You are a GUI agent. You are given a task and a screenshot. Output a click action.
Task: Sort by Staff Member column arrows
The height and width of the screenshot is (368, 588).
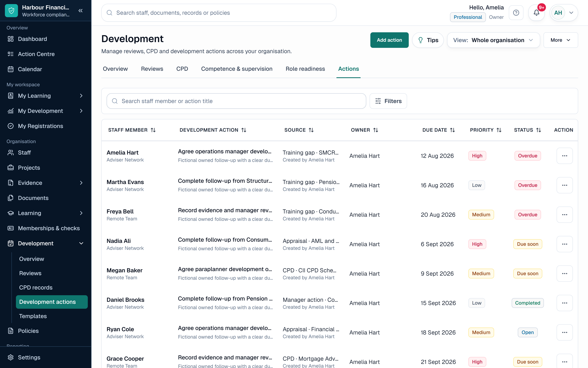point(153,130)
